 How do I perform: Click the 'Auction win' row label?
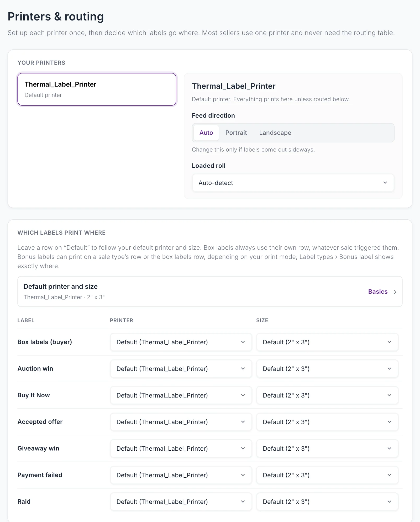click(x=35, y=368)
